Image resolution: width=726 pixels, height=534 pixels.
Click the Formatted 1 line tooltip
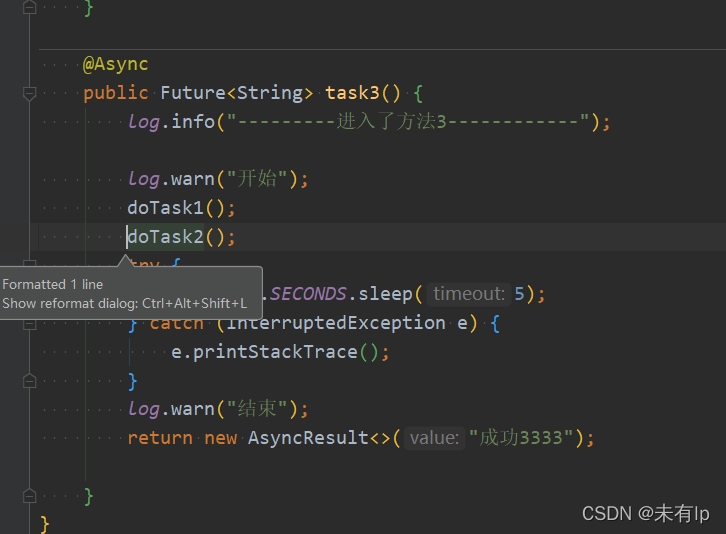(x=53, y=284)
